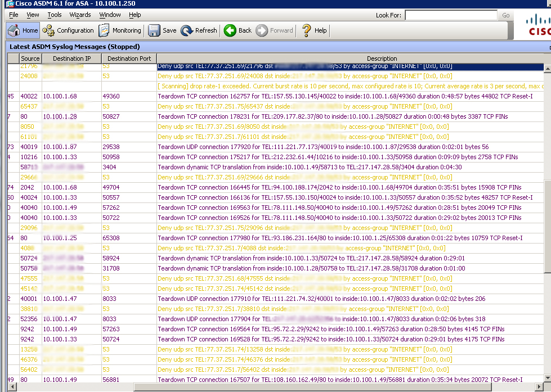Click the Save floppy disk icon
The height and width of the screenshot is (392, 551).
[x=154, y=30]
